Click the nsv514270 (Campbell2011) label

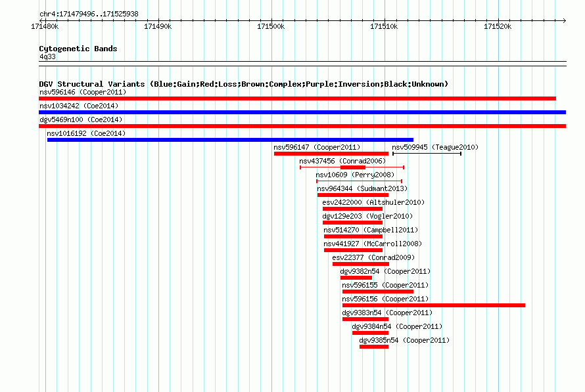click(x=371, y=230)
